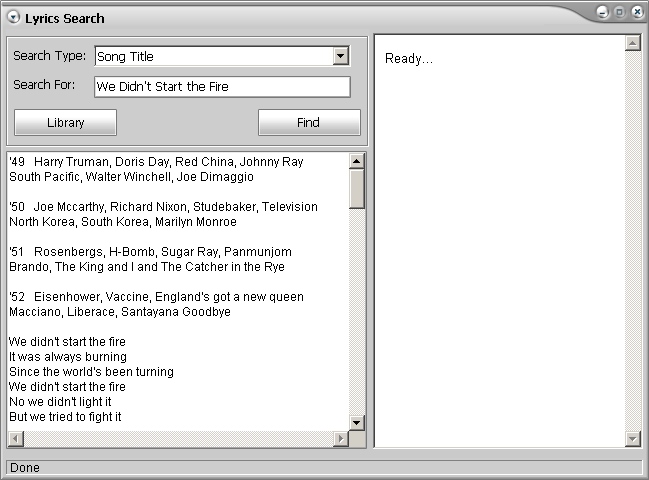Click lyrics panel scroll up arrow
This screenshot has width=649, height=480.
(357, 161)
